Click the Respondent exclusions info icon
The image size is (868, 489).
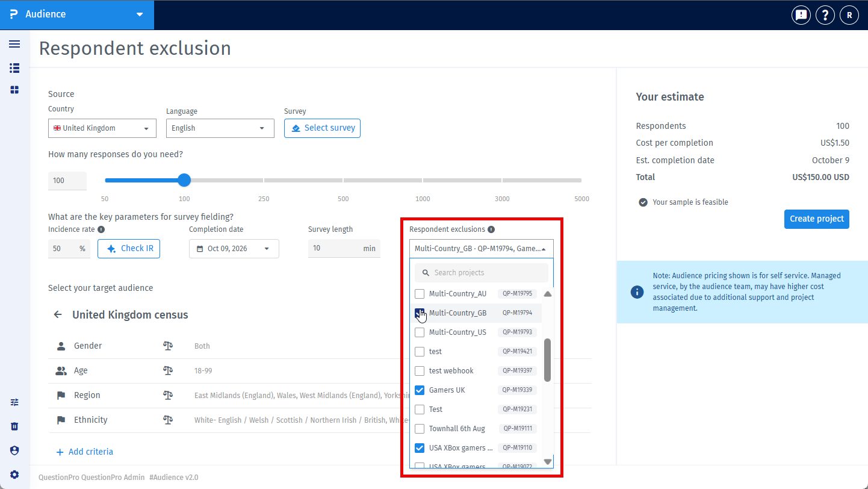click(x=491, y=229)
